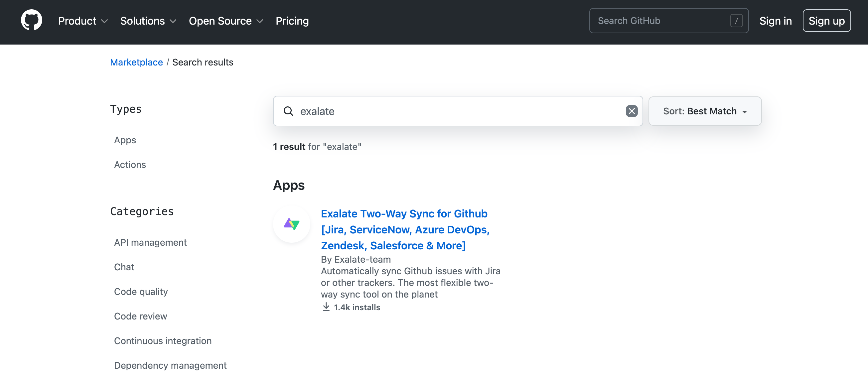This screenshot has width=868, height=379.
Task: Expand the Open Source dropdown menu
Action: click(226, 21)
